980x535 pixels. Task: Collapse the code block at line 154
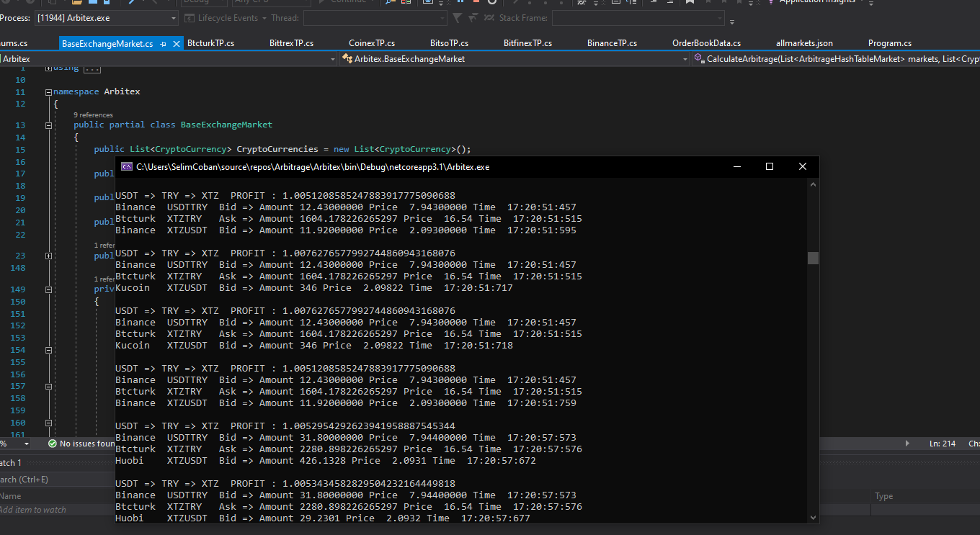point(48,350)
